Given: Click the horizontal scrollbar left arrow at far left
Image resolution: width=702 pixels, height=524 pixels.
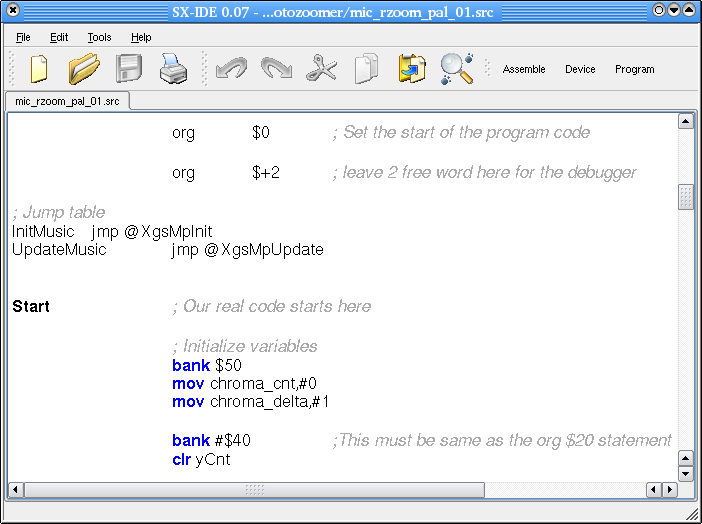Looking at the screenshot, I should (16, 490).
